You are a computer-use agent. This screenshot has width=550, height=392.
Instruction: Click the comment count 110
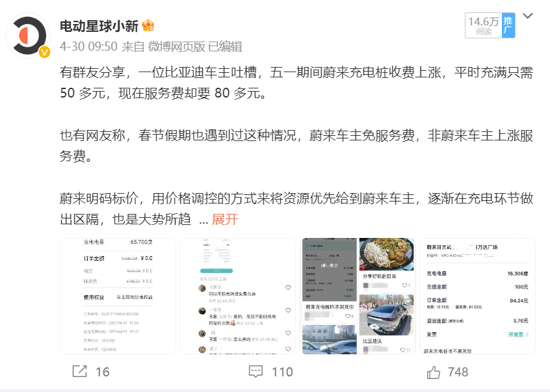point(282,372)
